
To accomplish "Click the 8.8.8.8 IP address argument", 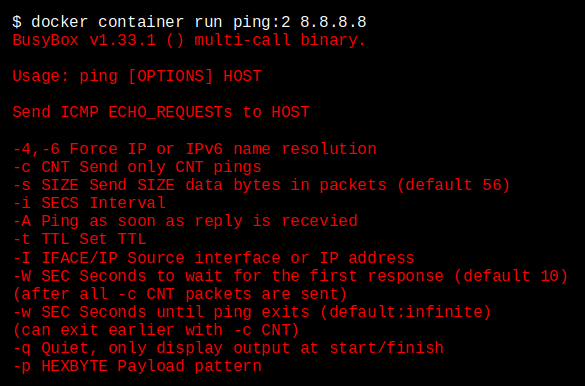I will pos(333,22).
